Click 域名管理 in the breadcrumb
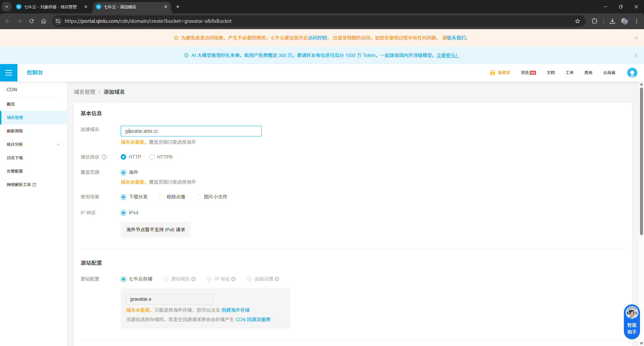The width and height of the screenshot is (644, 346). (x=85, y=92)
